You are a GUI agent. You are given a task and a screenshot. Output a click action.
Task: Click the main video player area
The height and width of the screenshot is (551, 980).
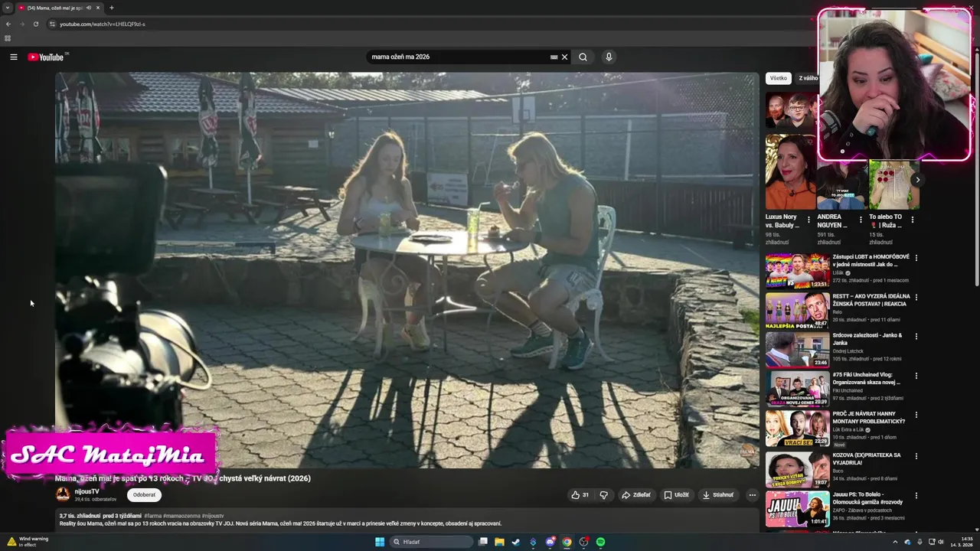coord(407,269)
